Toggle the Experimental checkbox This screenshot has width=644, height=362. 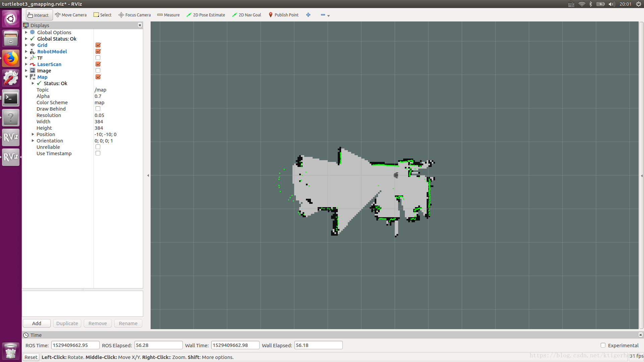(603, 345)
